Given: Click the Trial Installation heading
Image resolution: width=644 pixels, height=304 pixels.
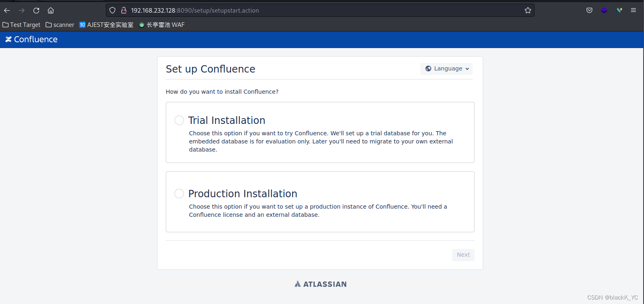Looking at the screenshot, I should point(226,120).
